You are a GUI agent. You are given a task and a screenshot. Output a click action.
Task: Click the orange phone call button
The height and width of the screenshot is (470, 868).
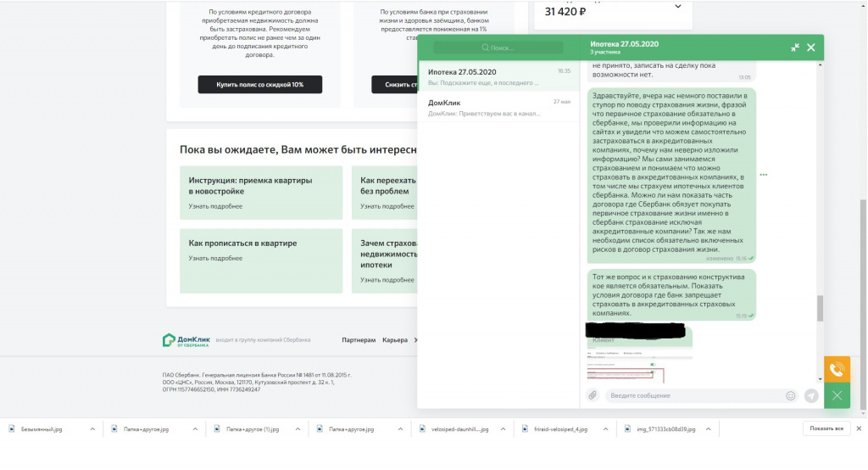click(837, 369)
